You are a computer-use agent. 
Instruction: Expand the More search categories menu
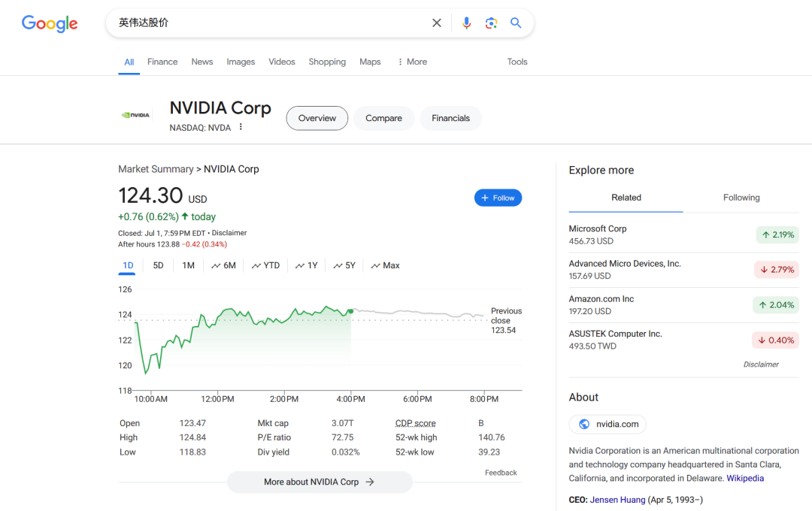(x=412, y=62)
